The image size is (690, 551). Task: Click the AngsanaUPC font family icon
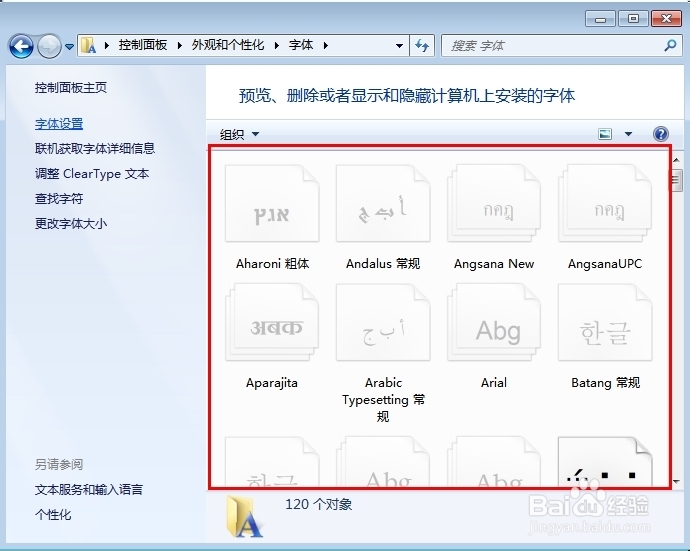pyautogui.click(x=605, y=205)
